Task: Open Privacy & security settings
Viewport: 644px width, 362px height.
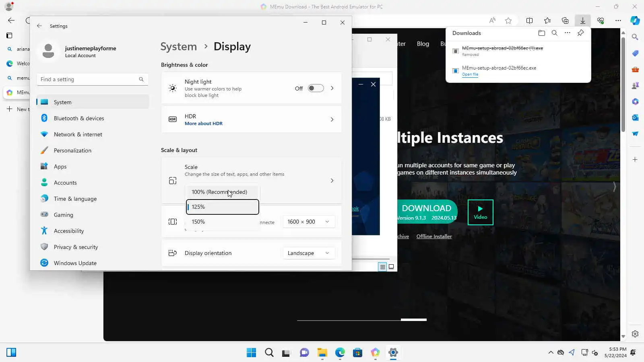Action: (93, 247)
